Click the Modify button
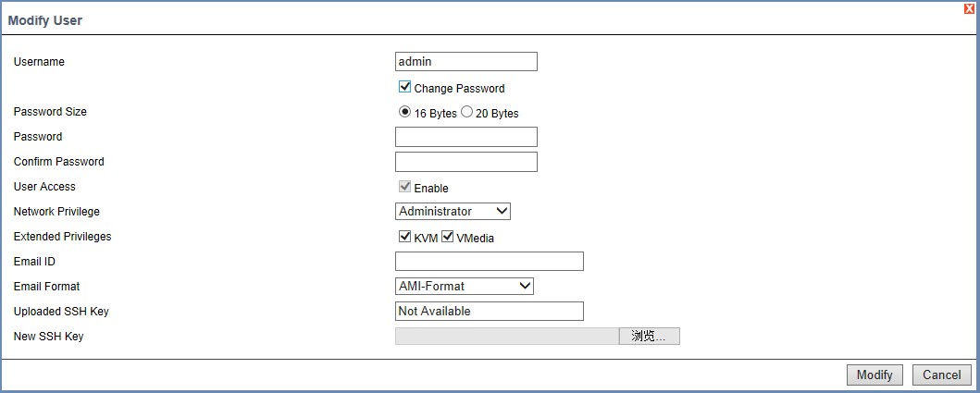Screen dimensions: 980x393 (x=874, y=375)
